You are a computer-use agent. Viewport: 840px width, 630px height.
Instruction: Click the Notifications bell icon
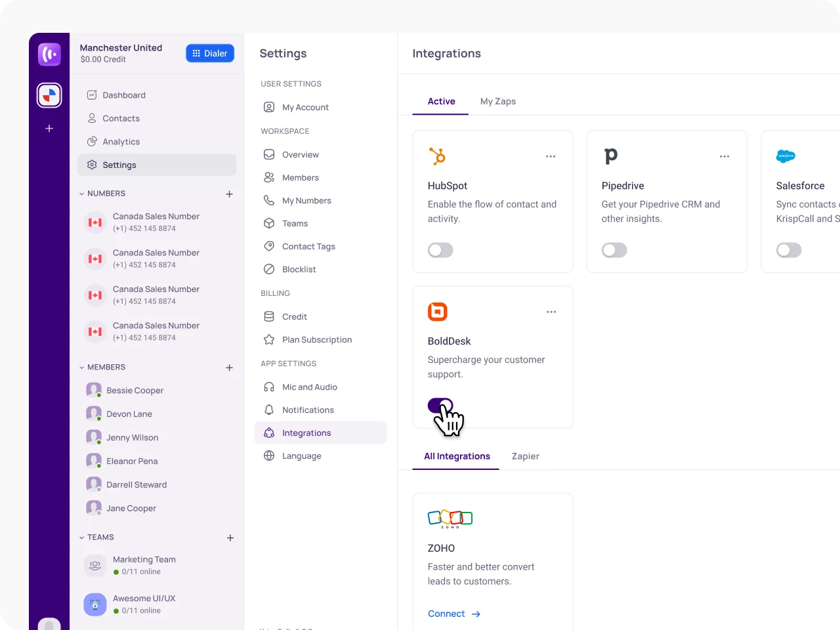click(269, 410)
